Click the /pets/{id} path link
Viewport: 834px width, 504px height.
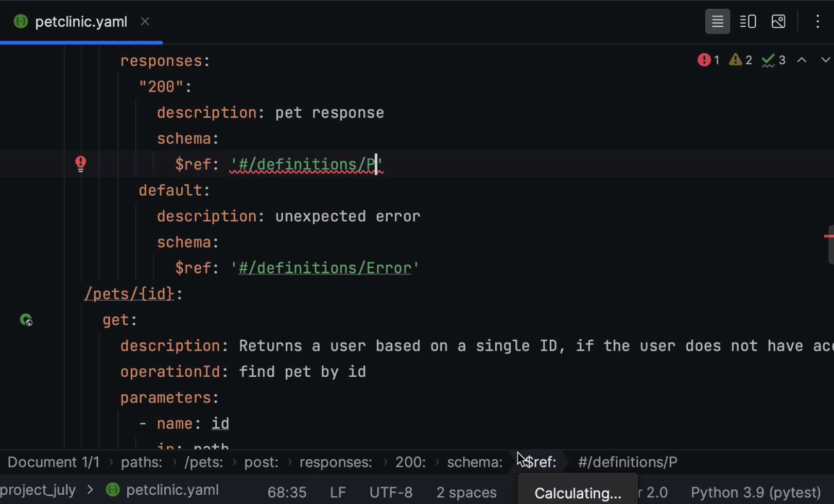(x=129, y=293)
